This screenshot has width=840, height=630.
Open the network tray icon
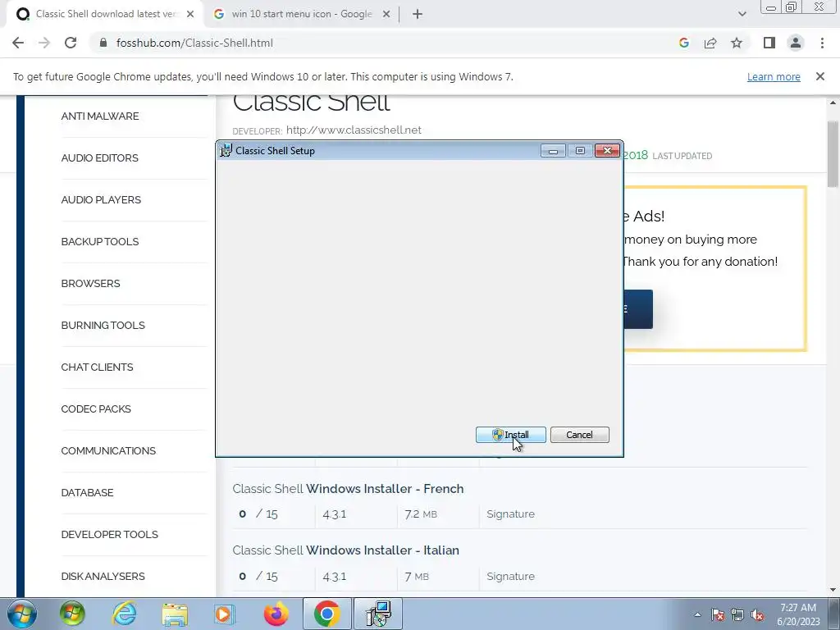click(737, 615)
